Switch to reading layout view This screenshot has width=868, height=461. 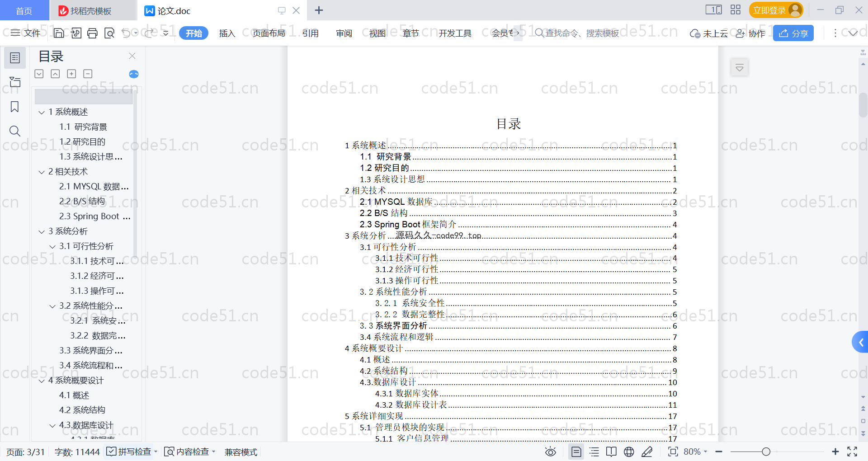611,452
